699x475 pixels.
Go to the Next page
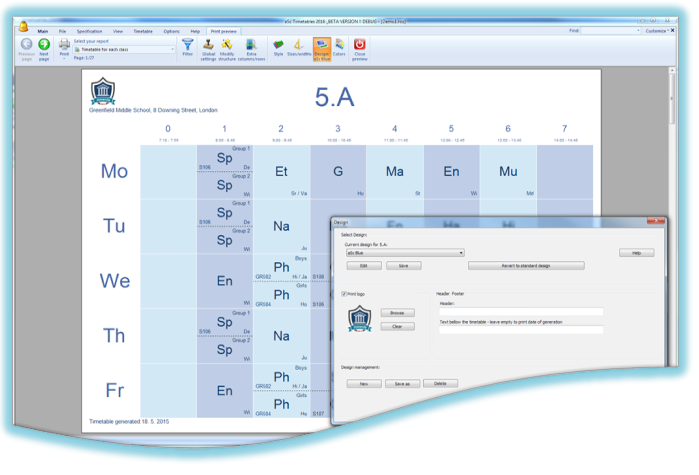coord(44,47)
